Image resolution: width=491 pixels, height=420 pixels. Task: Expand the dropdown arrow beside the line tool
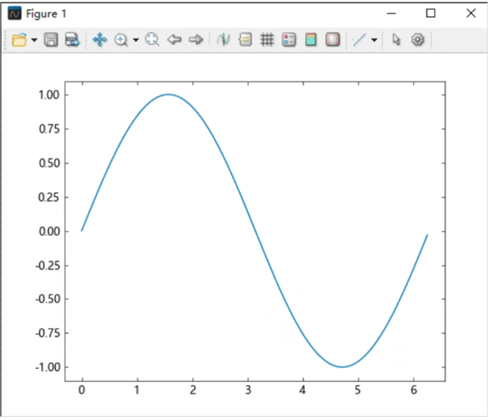point(374,40)
